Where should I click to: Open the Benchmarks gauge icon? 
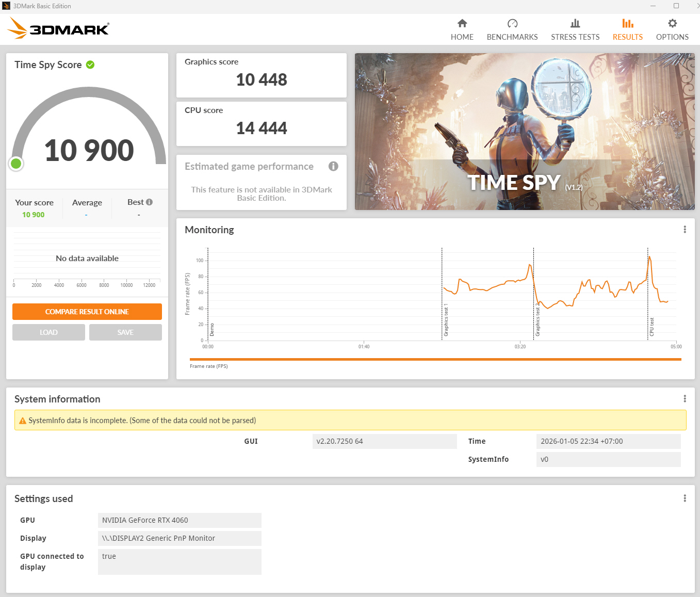pyautogui.click(x=512, y=23)
